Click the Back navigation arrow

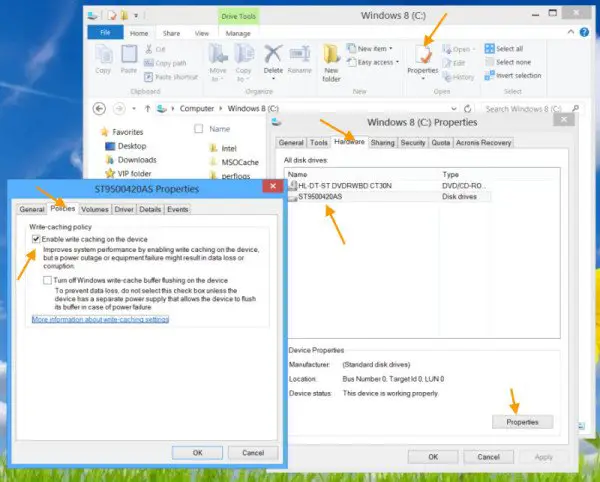point(99,108)
